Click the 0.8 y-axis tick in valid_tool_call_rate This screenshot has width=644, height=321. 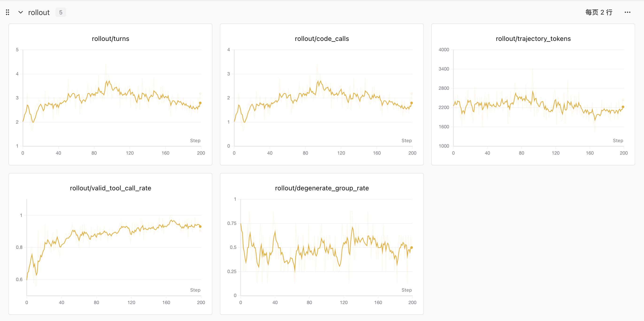(x=19, y=247)
